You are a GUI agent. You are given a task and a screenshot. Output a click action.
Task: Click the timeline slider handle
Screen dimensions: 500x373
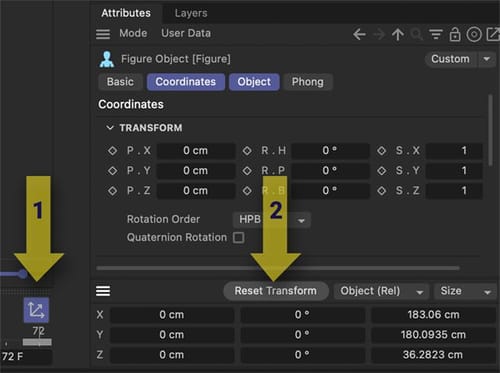[22, 274]
